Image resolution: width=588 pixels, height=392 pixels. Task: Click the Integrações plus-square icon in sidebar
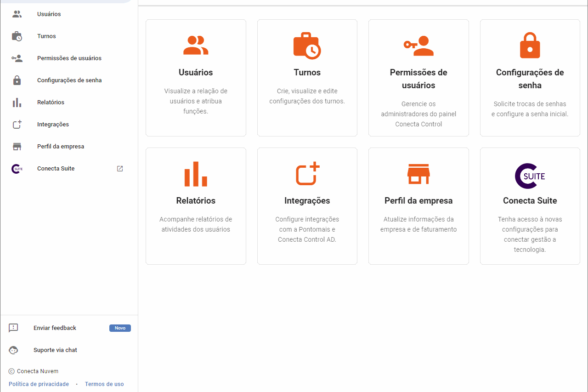[17, 125]
